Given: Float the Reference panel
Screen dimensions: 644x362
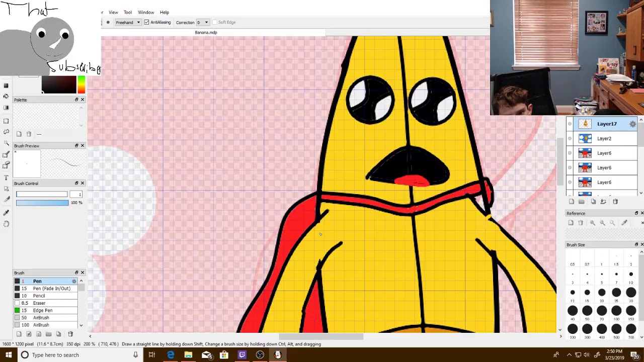Looking at the screenshot, I should pyautogui.click(x=636, y=213).
